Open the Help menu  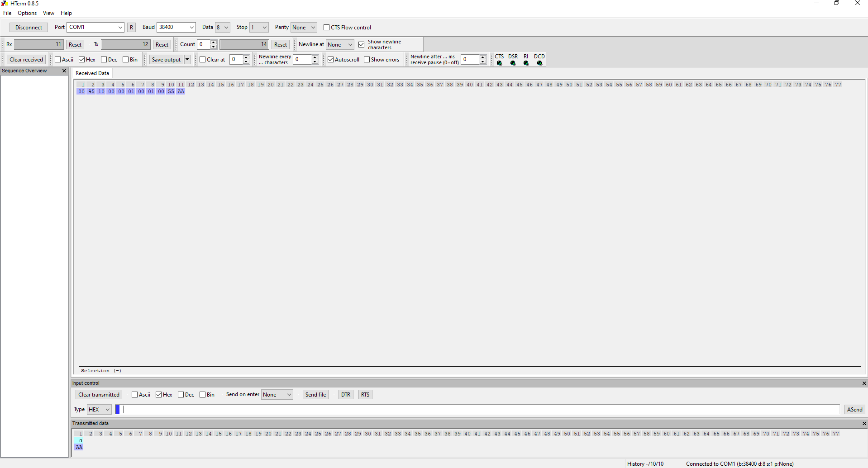[66, 13]
